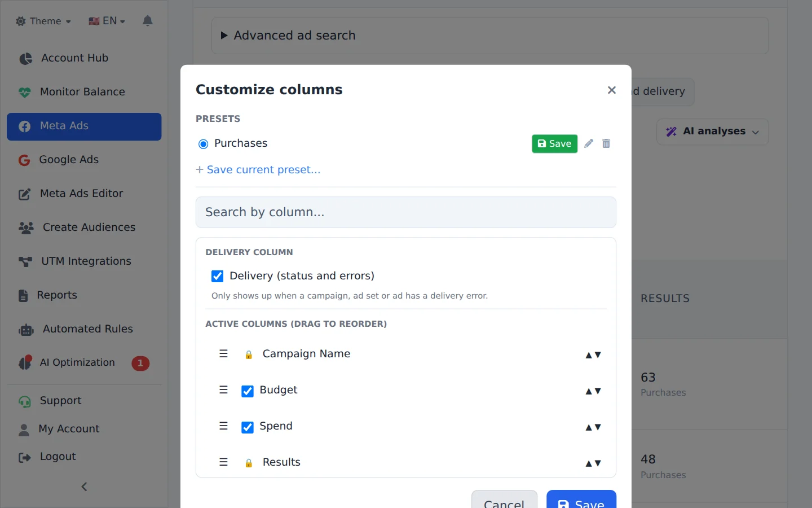Uncheck the Budget column checkbox

(x=248, y=391)
